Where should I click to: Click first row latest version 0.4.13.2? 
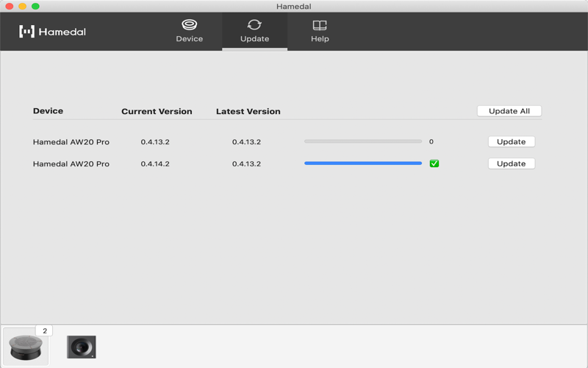(246, 142)
